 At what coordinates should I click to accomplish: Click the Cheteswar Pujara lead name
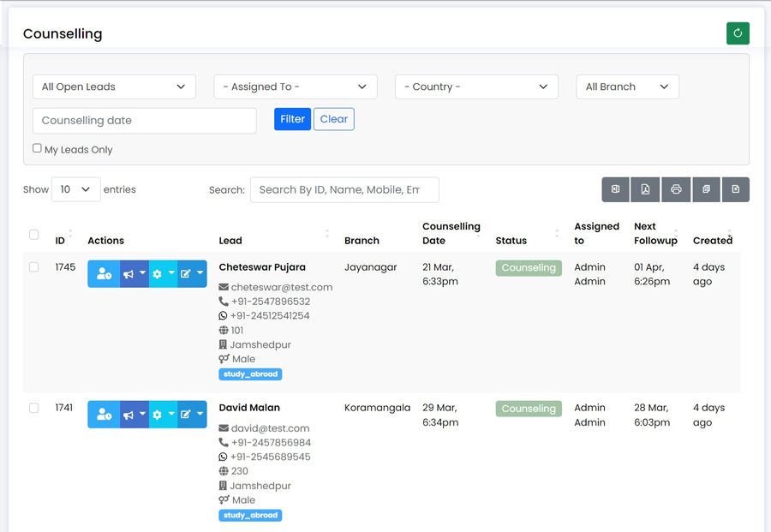point(262,267)
